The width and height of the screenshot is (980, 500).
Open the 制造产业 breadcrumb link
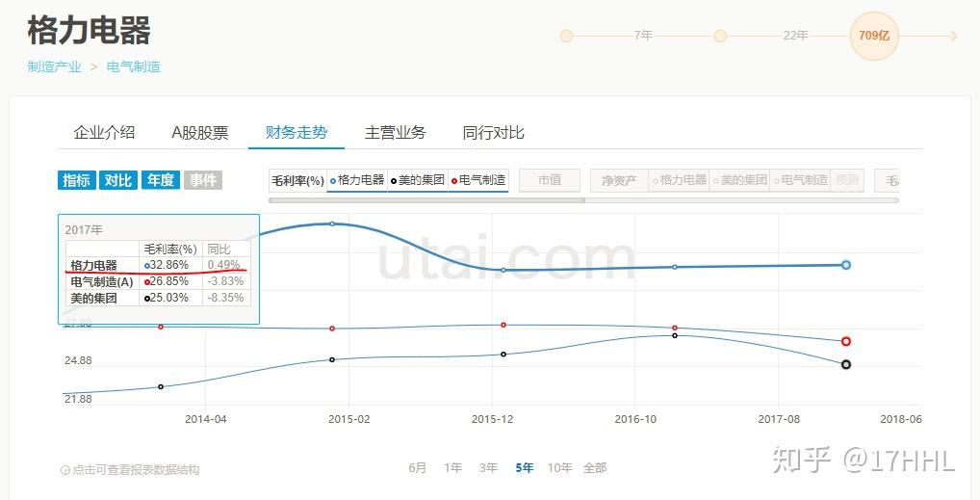coord(54,66)
